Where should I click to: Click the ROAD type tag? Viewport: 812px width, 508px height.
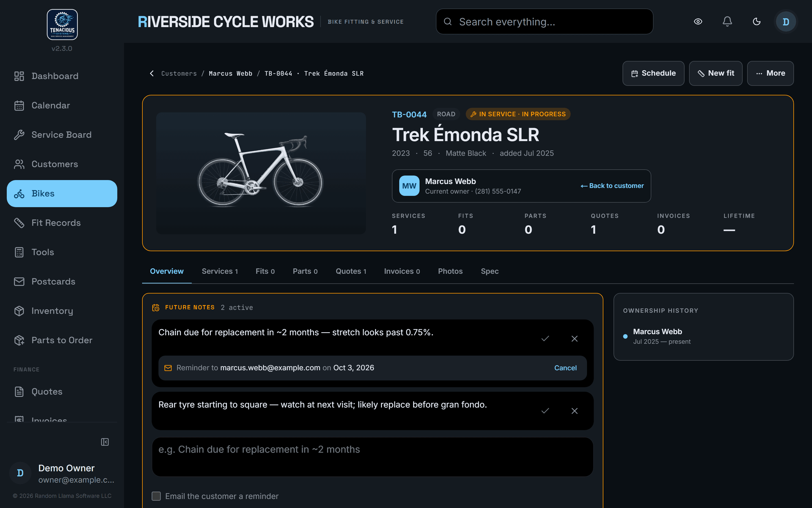tap(446, 114)
